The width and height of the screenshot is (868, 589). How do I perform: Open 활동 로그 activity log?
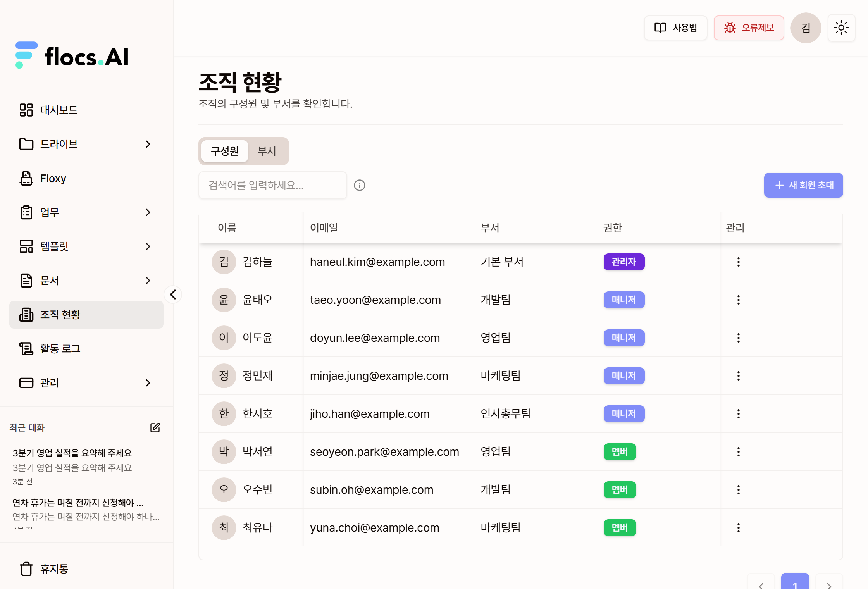point(86,349)
